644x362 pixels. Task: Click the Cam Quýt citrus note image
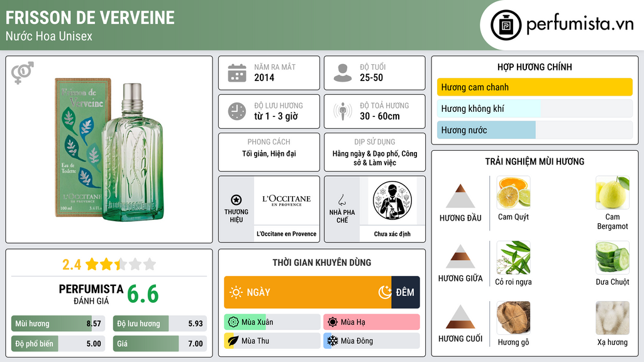[513, 192]
